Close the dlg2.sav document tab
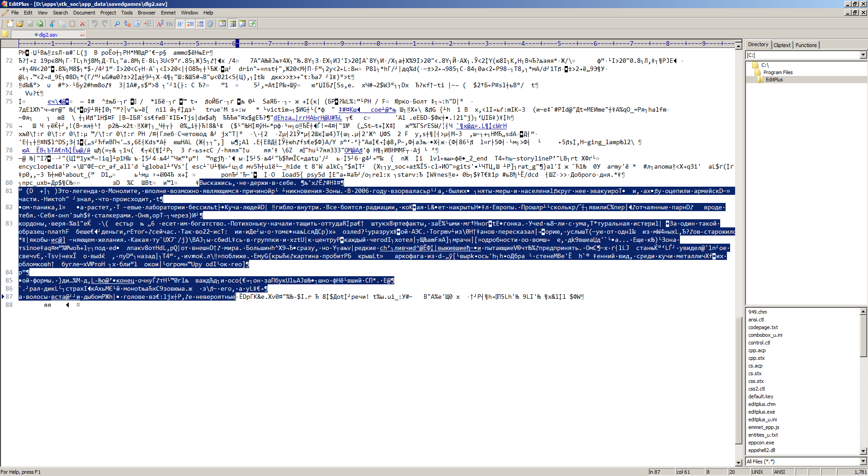 click(82, 34)
